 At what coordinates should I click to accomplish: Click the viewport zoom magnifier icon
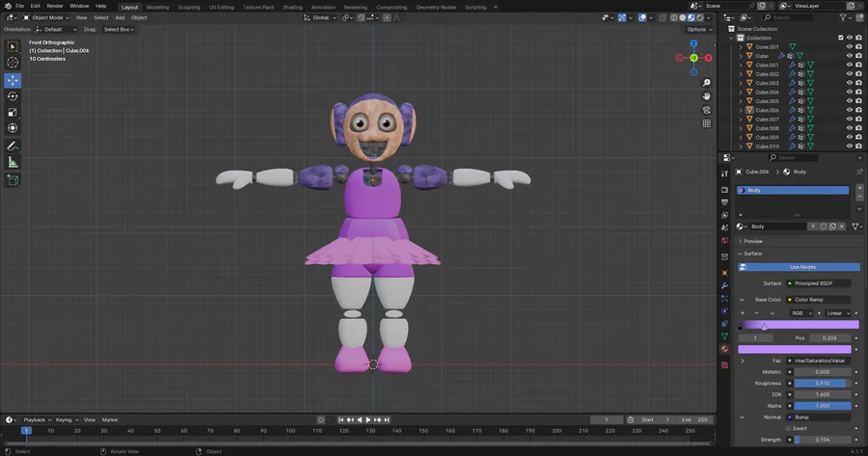tap(706, 83)
